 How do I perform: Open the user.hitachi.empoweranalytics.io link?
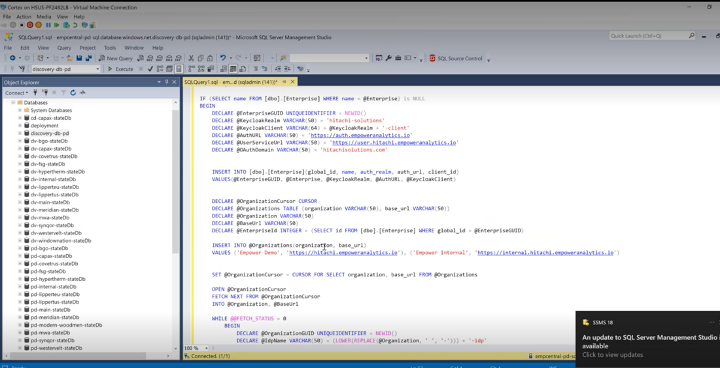coord(394,143)
